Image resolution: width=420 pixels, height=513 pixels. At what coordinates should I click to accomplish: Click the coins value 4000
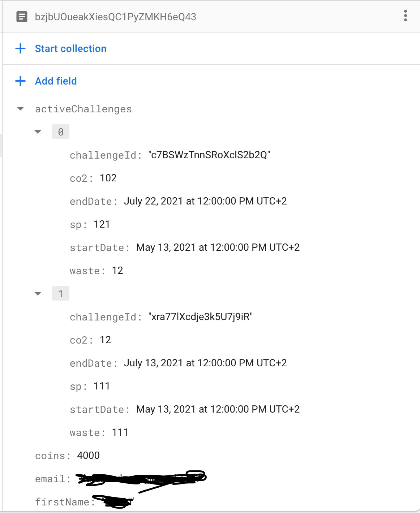click(x=88, y=456)
